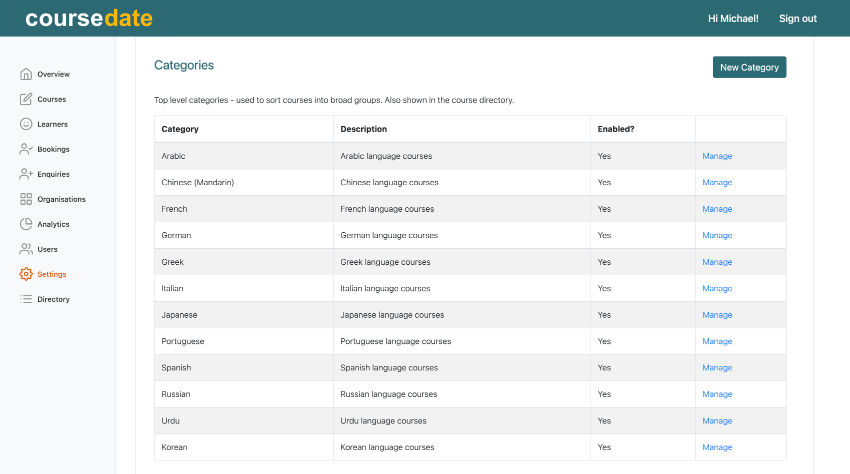Go to Directory in the sidebar

[53, 299]
